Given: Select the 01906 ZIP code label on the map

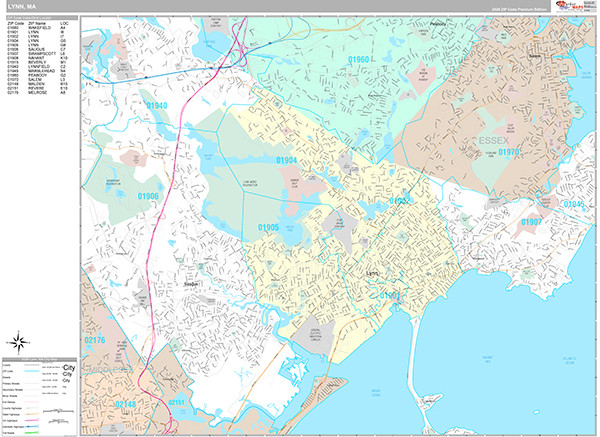Looking at the screenshot, I should pyautogui.click(x=148, y=196).
